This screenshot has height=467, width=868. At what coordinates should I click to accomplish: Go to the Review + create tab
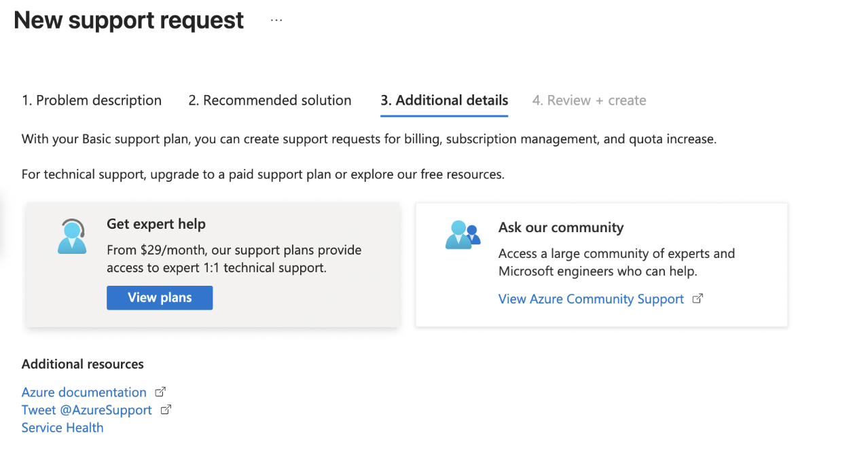[589, 100]
